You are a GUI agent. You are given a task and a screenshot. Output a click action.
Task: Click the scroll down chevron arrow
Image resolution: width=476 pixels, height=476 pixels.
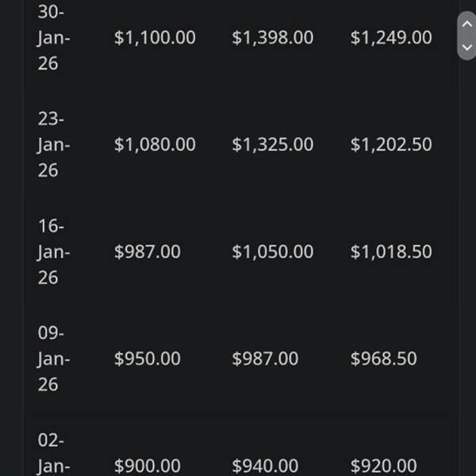466,47
